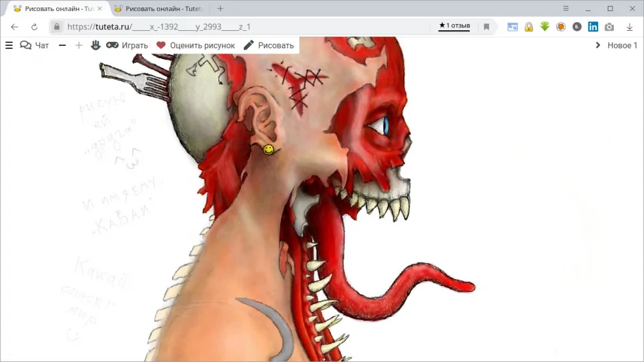Open the 1 отзыв reviews link

pyautogui.click(x=454, y=26)
